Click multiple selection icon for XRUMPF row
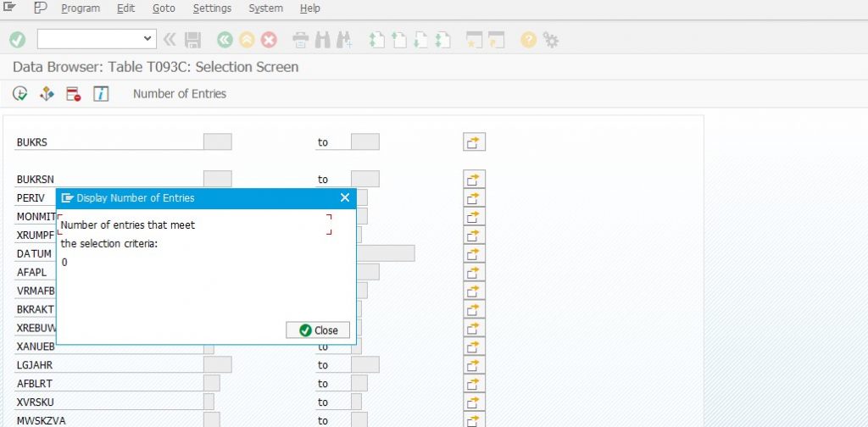 pos(474,235)
